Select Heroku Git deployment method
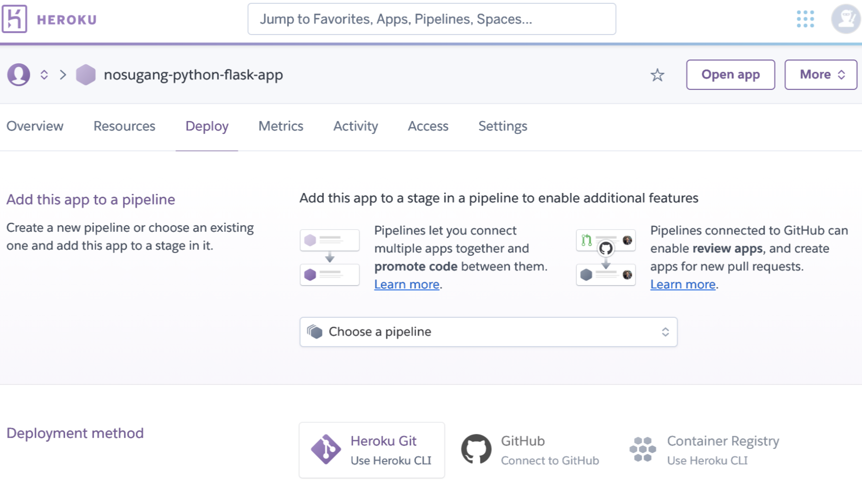862x504 pixels. click(372, 450)
